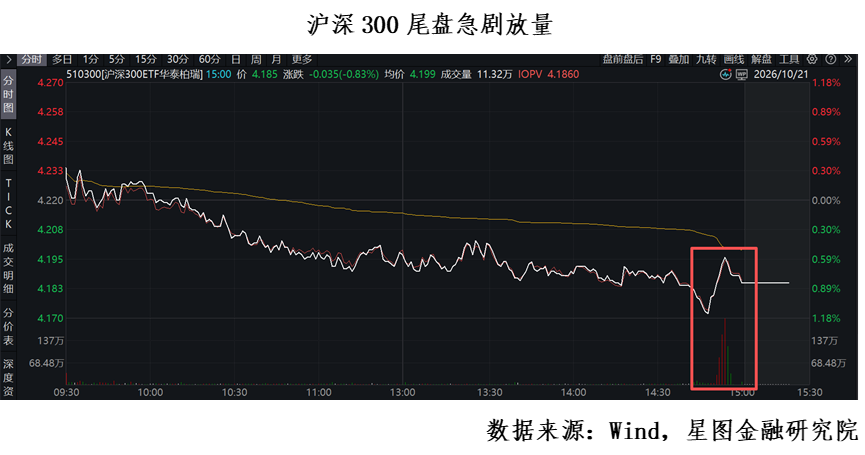Choose the 5分 five-minute period
865x455 pixels.
tap(116, 59)
